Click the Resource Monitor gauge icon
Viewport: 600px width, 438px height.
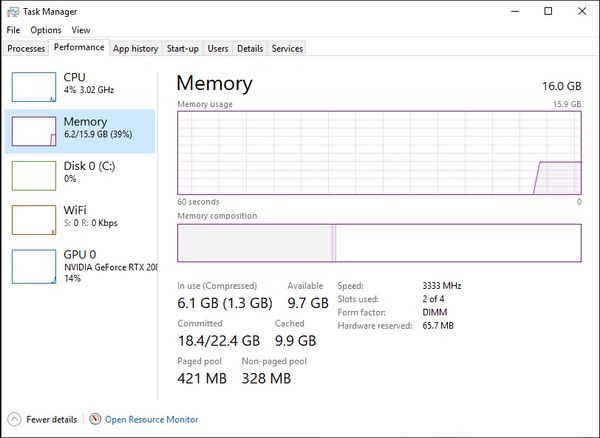(95, 419)
